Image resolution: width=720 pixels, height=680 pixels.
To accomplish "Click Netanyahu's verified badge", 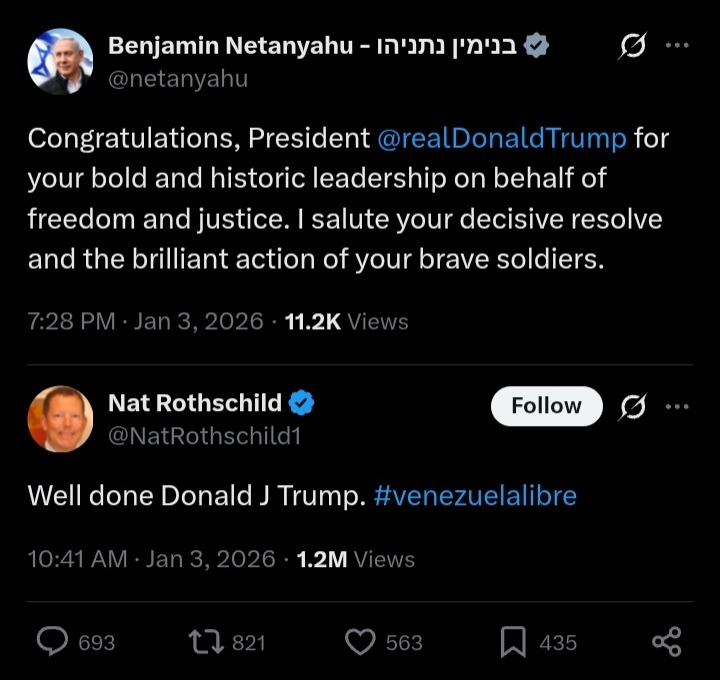I will tap(536, 46).
